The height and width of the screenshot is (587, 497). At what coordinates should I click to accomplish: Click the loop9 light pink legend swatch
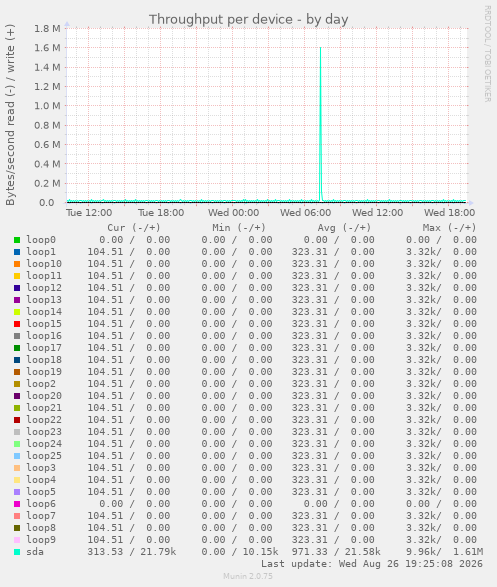17,540
